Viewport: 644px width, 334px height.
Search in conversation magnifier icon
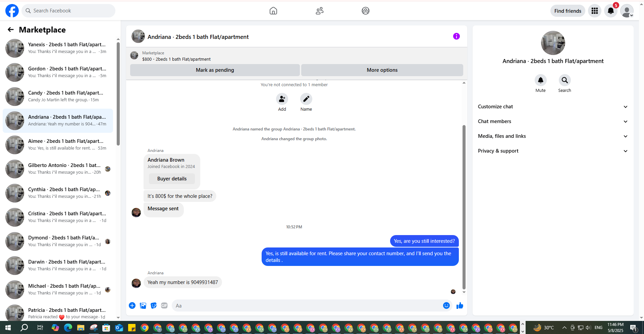pyautogui.click(x=565, y=80)
